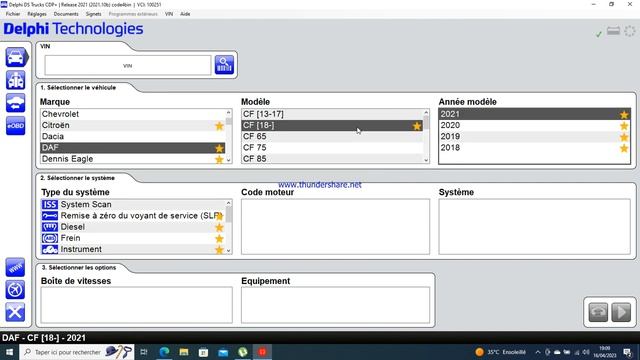Select System Scan system type
The height and width of the screenshot is (360, 640).
click(132, 204)
